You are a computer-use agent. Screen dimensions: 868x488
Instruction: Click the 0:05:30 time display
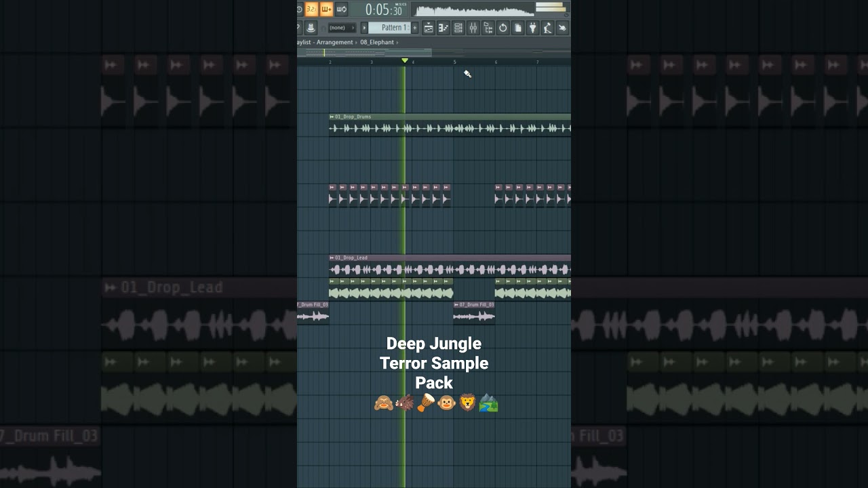click(x=383, y=9)
